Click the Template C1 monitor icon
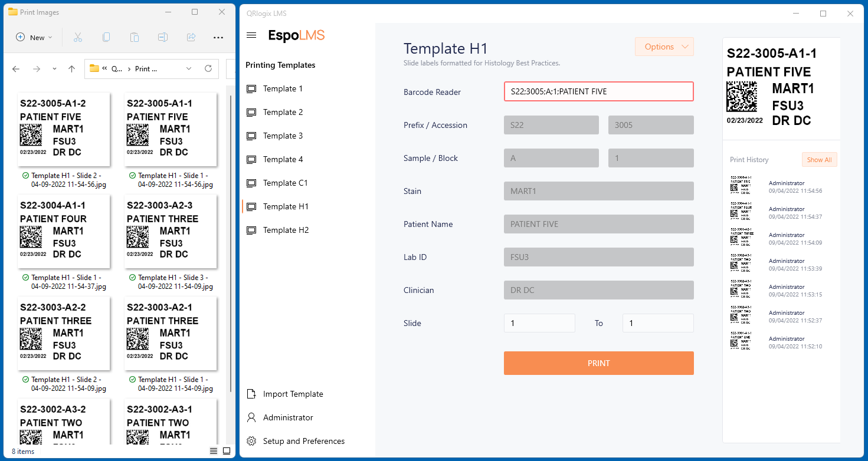This screenshot has width=868, height=461. click(x=251, y=183)
